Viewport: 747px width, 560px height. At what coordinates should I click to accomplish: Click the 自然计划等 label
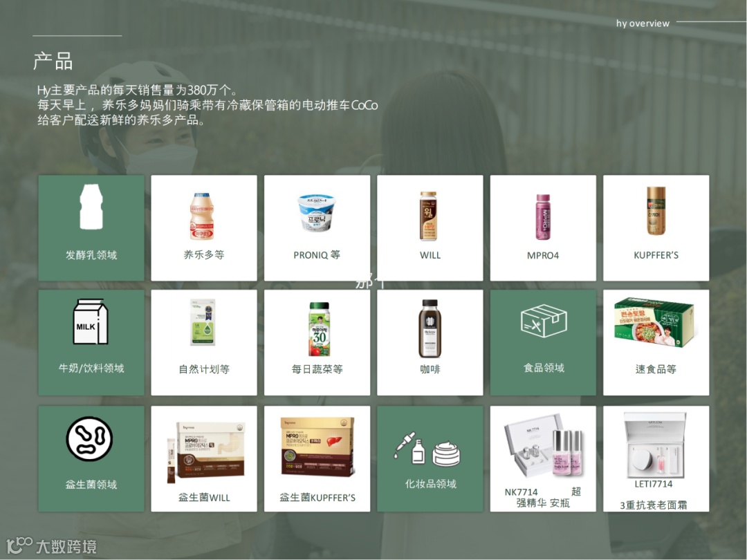204,369
